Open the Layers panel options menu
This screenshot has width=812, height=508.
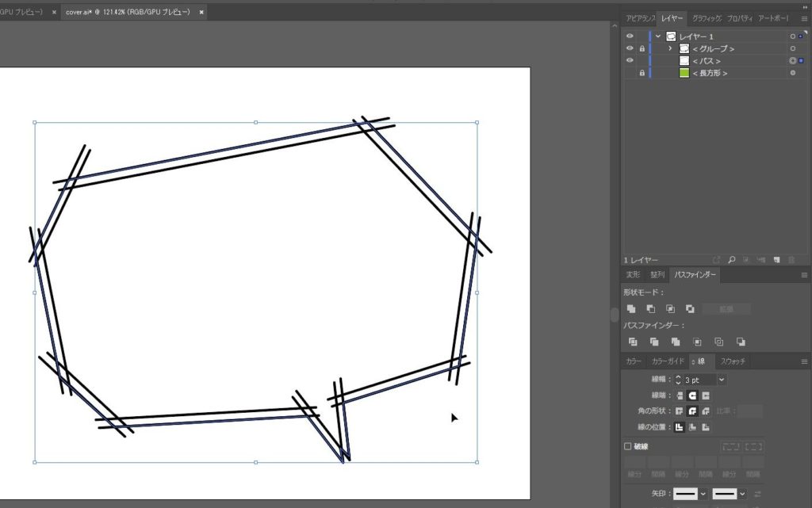(x=803, y=18)
